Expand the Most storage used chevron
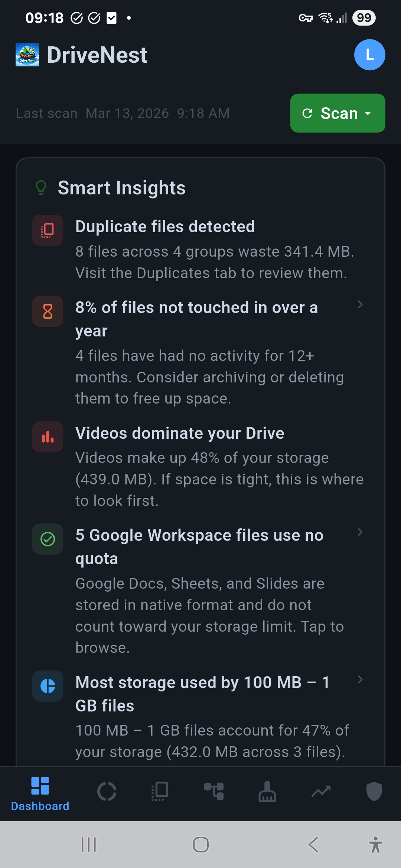401x868 pixels. [359, 679]
